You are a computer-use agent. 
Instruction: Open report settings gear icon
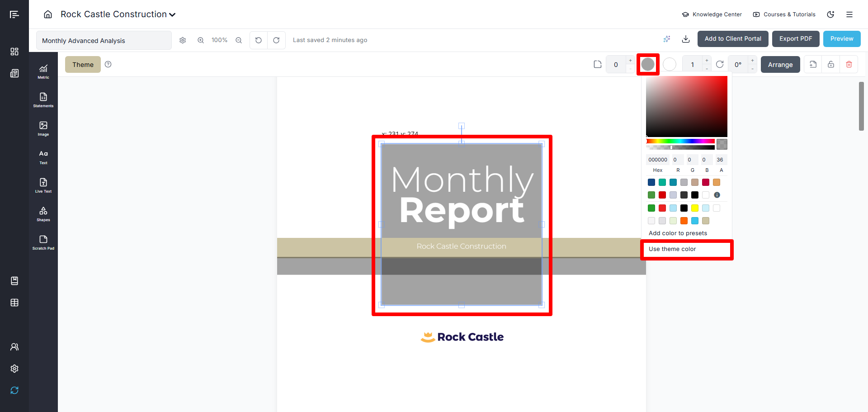click(183, 40)
